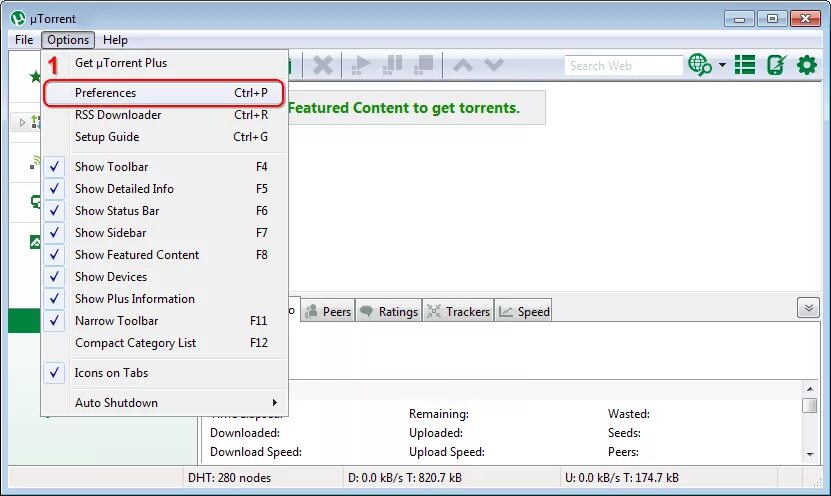Toggle Show Plus Information option
This screenshot has height=496, width=831.
tap(164, 299)
